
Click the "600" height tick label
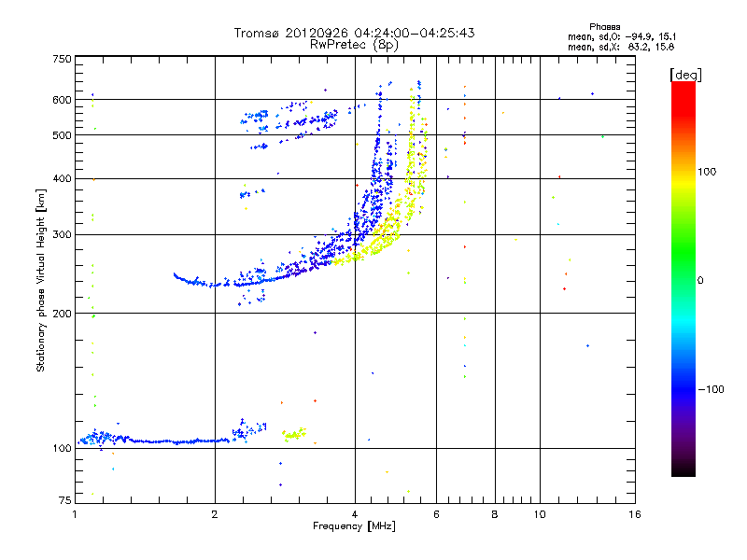pyautogui.click(x=62, y=100)
